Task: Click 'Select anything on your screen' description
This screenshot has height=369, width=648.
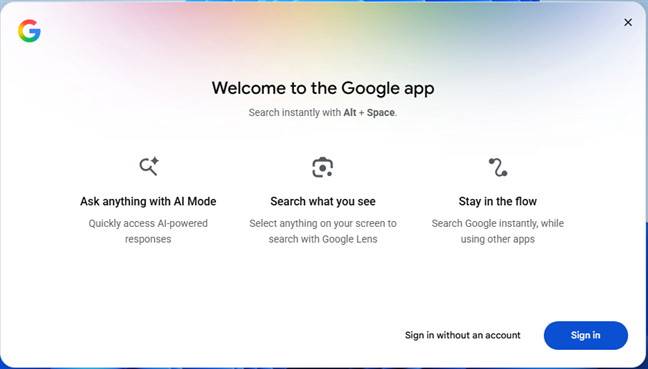Action: [x=323, y=231]
